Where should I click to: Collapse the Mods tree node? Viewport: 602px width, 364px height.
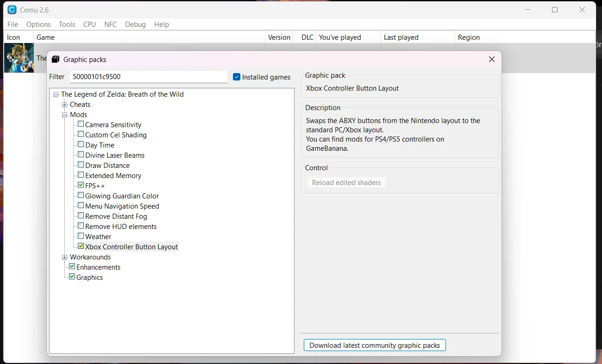pyautogui.click(x=65, y=115)
